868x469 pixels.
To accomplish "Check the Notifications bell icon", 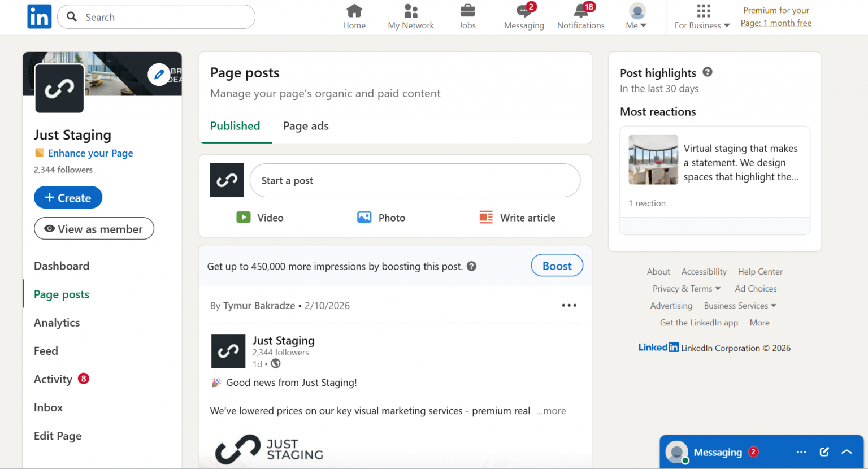I will tap(580, 11).
